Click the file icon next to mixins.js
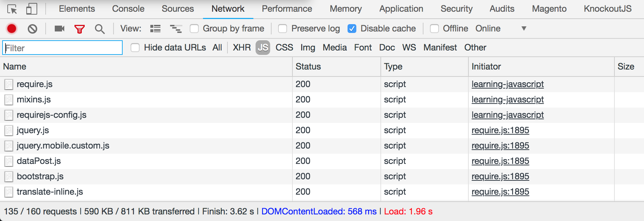644x221 pixels. (x=9, y=100)
